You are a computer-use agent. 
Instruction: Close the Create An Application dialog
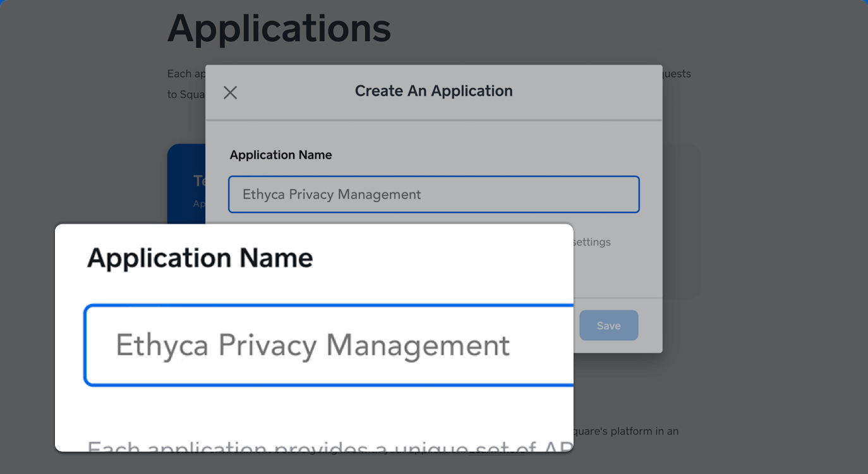coord(230,92)
